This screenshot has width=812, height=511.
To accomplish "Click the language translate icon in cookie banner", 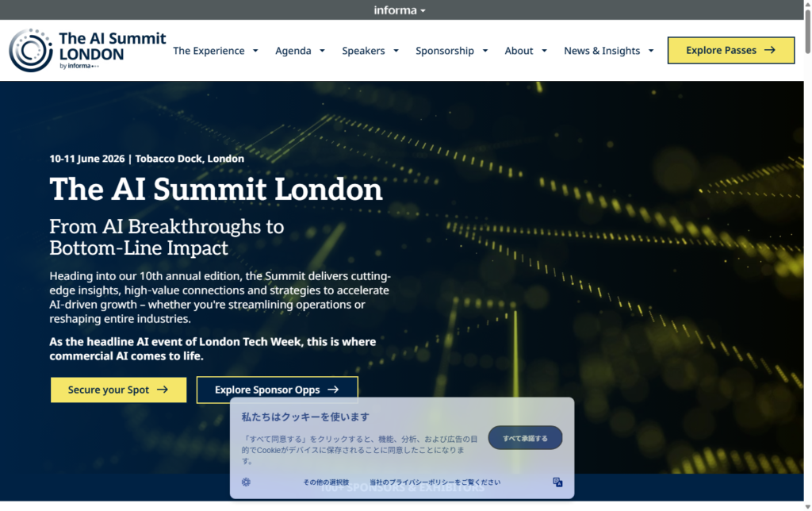I will point(557,482).
